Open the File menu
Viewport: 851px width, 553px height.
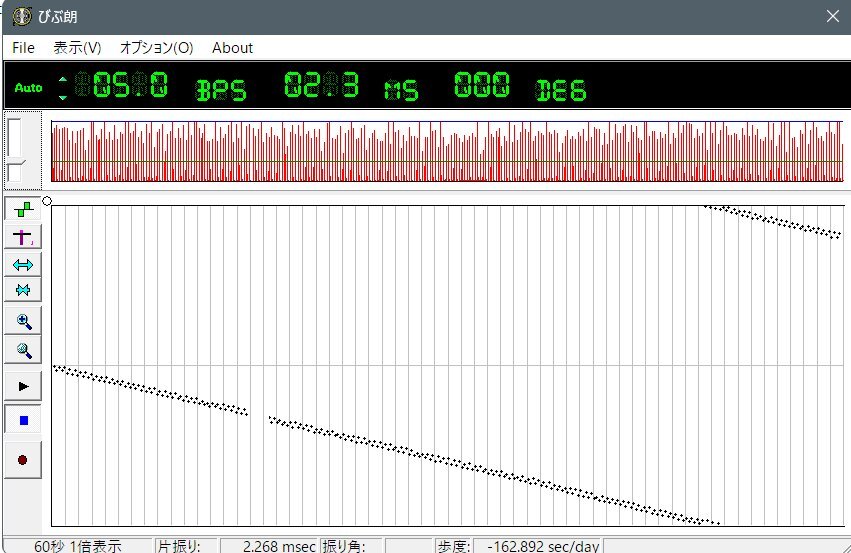coord(23,48)
